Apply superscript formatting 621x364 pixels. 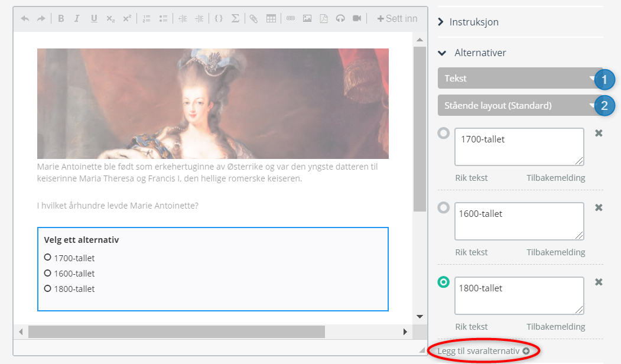126,19
